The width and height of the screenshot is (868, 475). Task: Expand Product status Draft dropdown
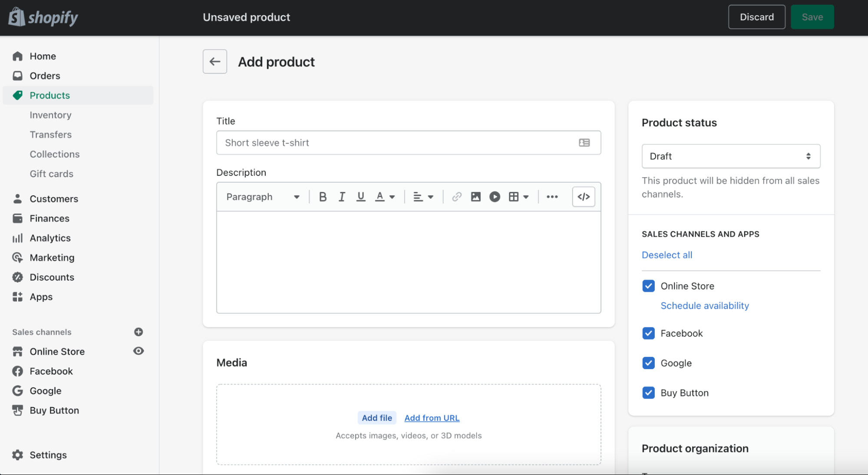[x=731, y=156]
